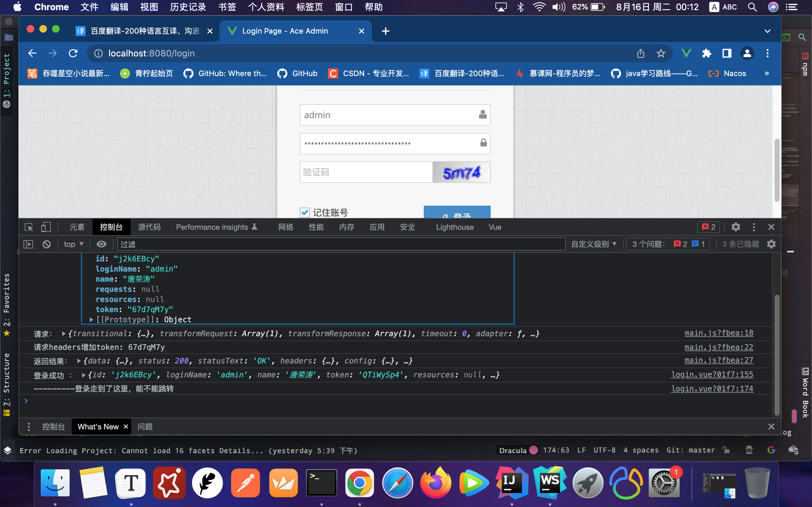Open the 历史记录 menu in the menu bar

(187, 7)
